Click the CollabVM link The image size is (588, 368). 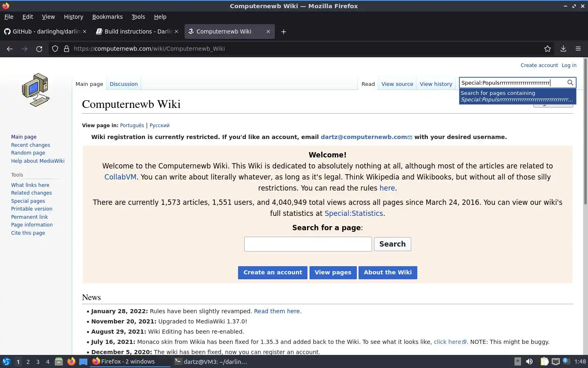pyautogui.click(x=120, y=177)
